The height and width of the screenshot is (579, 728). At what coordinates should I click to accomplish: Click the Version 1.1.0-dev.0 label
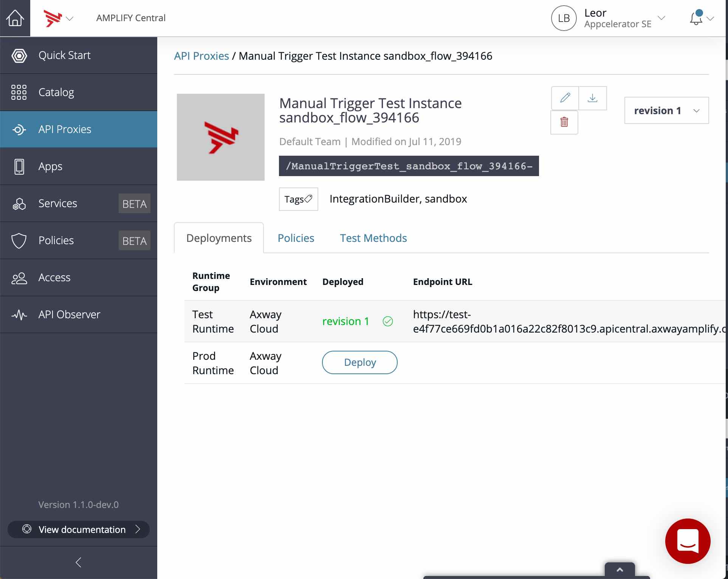pos(79,505)
